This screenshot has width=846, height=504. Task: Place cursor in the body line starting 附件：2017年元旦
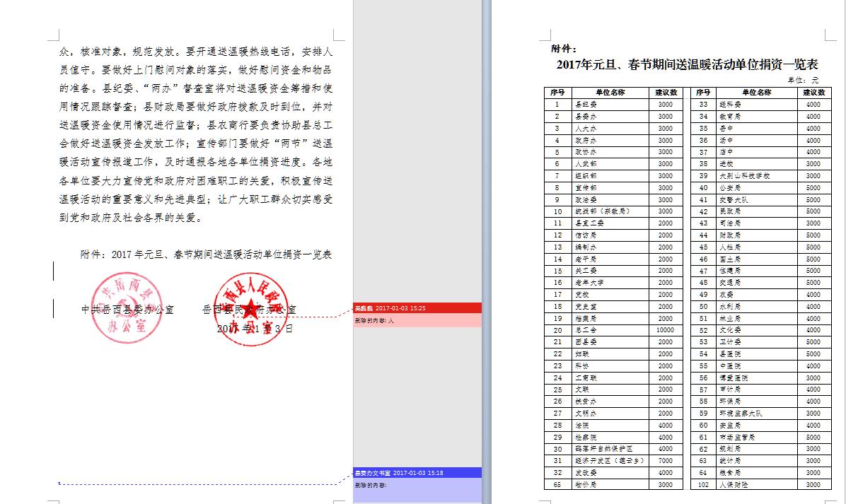206,254
